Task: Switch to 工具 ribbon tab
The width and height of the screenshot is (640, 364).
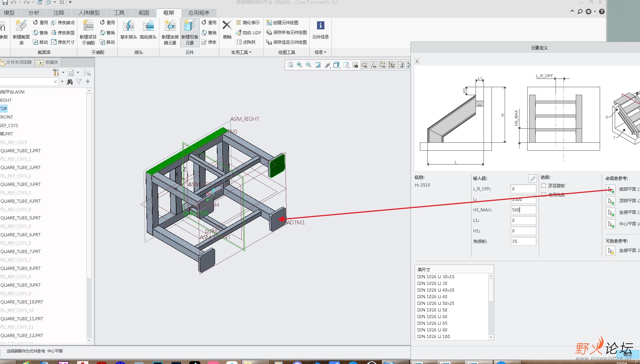Action: click(x=119, y=13)
